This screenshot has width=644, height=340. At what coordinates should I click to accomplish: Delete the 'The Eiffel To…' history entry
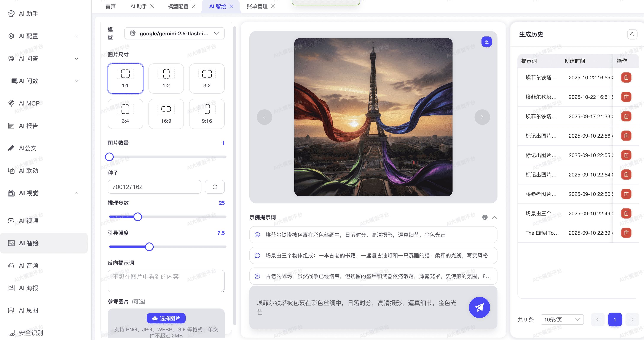pos(626,233)
